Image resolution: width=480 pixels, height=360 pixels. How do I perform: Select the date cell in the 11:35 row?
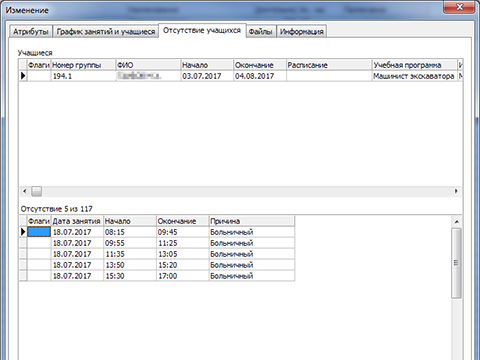coord(77,254)
